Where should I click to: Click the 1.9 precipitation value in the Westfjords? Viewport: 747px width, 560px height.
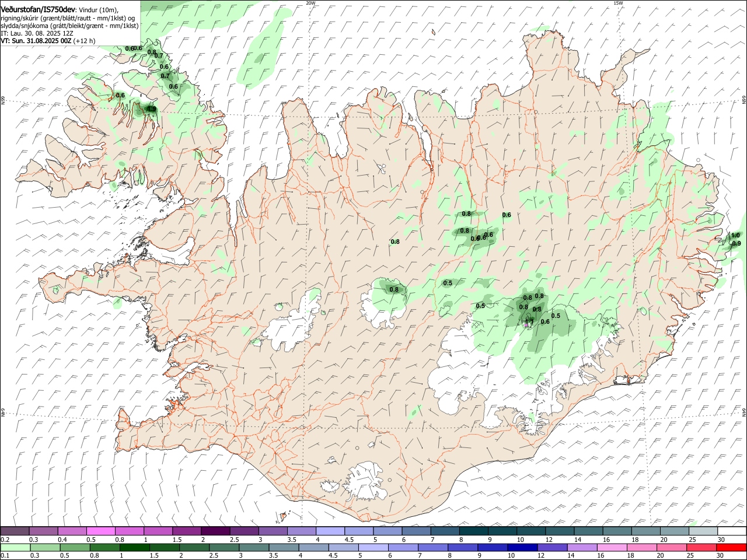pos(152,109)
